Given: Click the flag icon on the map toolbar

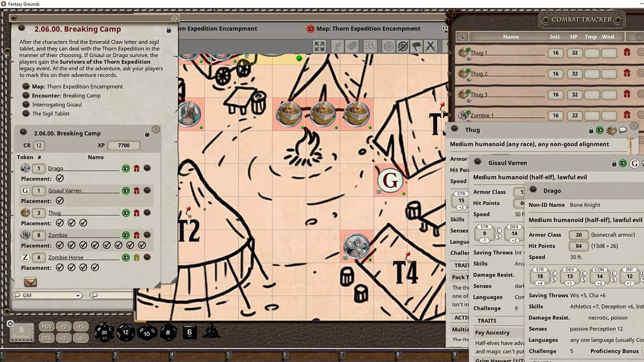Looking at the screenshot, I should coord(417,47).
